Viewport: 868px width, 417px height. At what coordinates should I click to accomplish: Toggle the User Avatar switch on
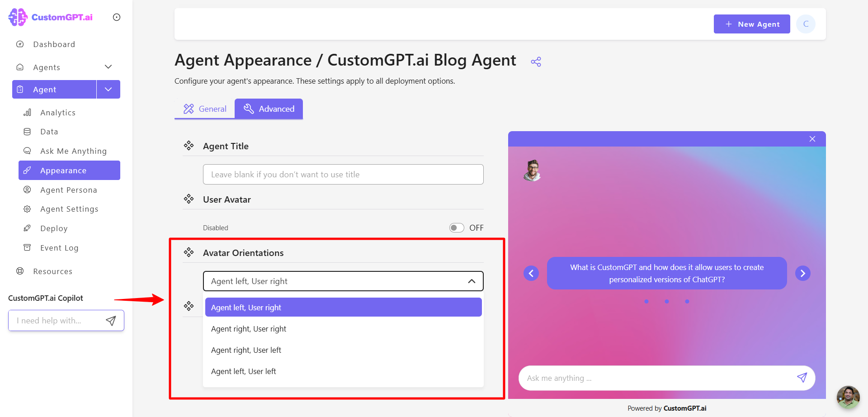(x=457, y=228)
